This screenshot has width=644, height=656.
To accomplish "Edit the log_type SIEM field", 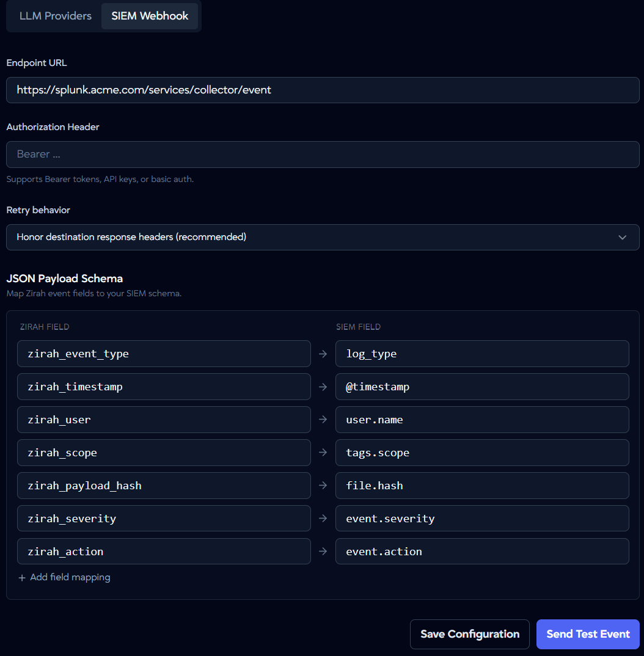I will pyautogui.click(x=482, y=354).
